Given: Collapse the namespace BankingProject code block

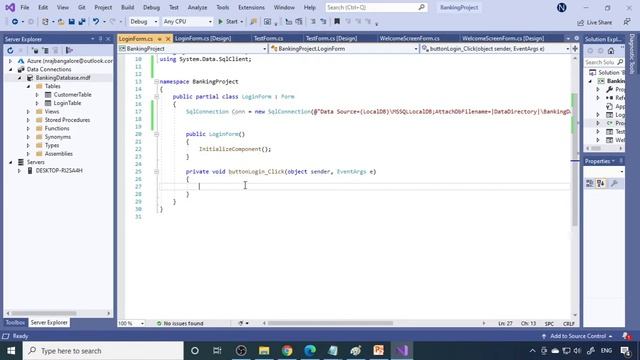Looking at the screenshot, I should coord(156,82).
